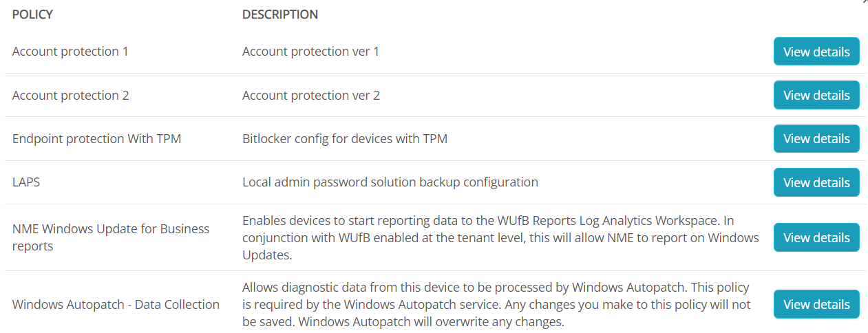Click the DESCRIPTION column header

click(x=280, y=14)
